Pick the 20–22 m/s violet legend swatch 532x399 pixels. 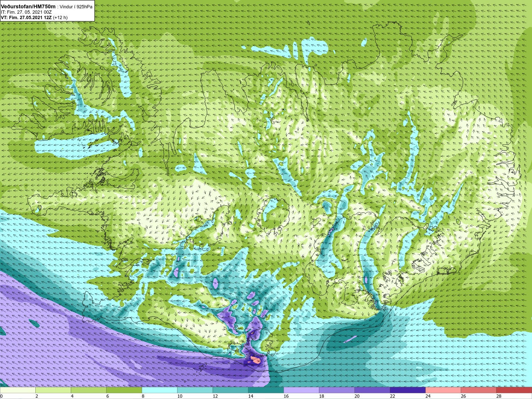pyautogui.click(x=372, y=390)
